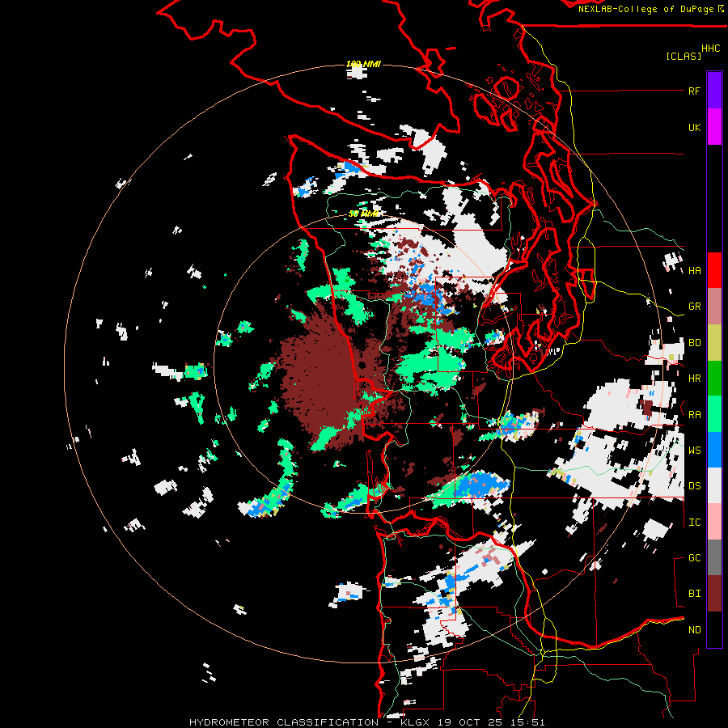The image size is (728, 728).
Task: Select the GR legend color block
Action: pyautogui.click(x=714, y=307)
